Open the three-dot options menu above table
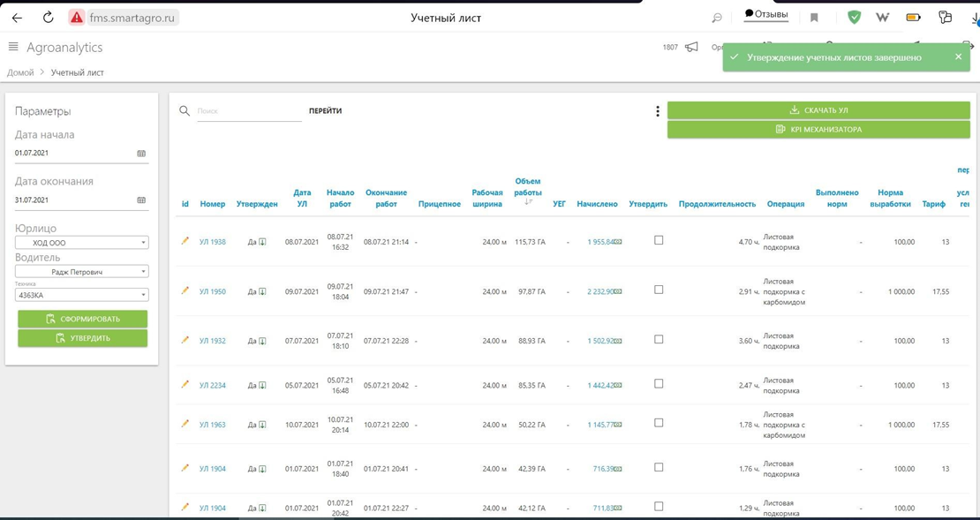Image resolution: width=980 pixels, height=520 pixels. pos(657,111)
